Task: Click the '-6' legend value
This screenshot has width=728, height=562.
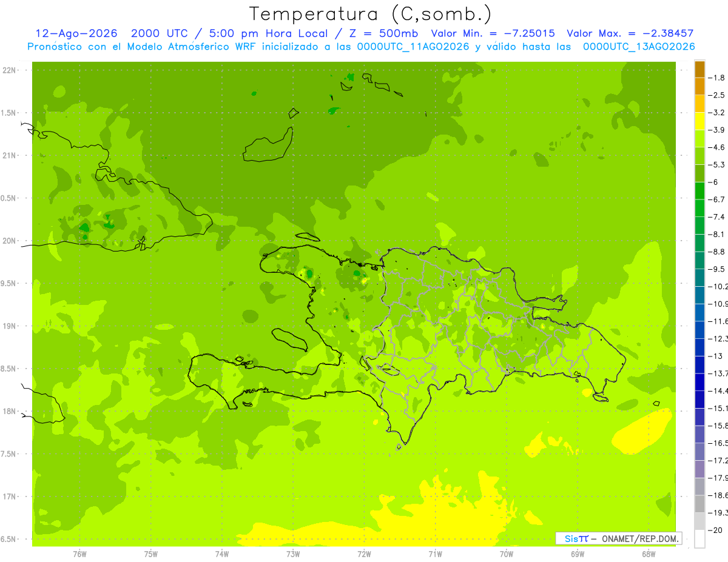Action: 713,182
